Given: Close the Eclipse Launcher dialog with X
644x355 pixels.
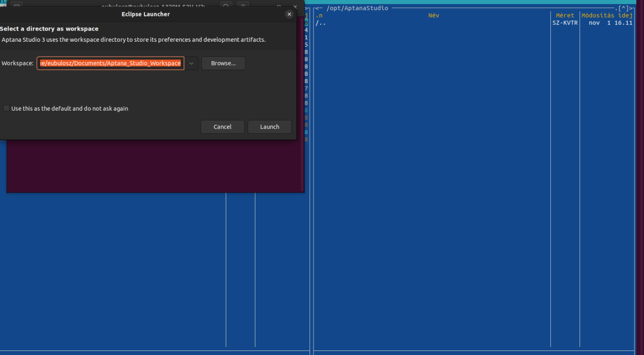Looking at the screenshot, I should (x=289, y=15).
